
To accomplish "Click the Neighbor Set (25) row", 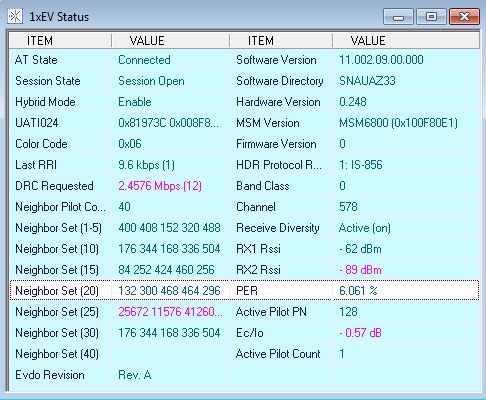I will point(244,312).
